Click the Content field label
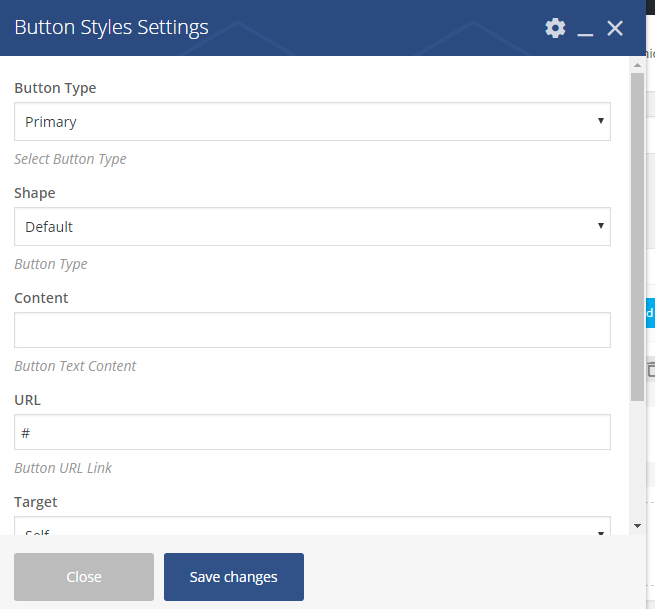This screenshot has width=655, height=609. click(41, 298)
